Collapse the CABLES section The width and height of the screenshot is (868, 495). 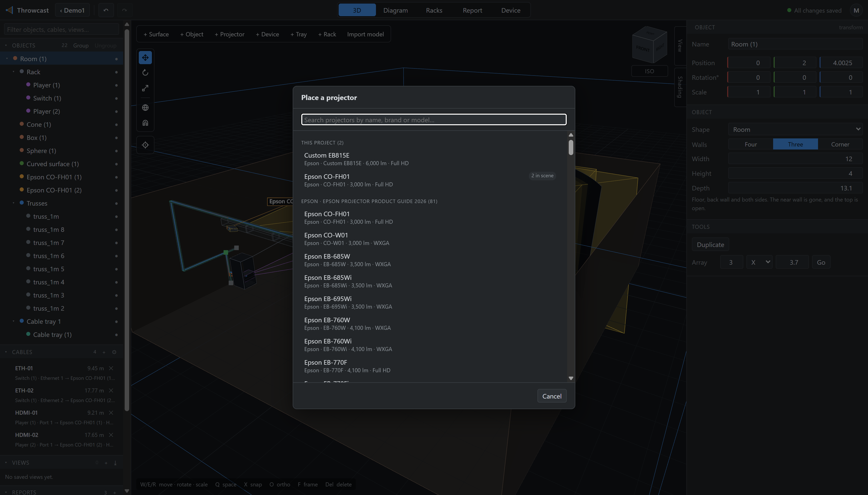(6, 352)
